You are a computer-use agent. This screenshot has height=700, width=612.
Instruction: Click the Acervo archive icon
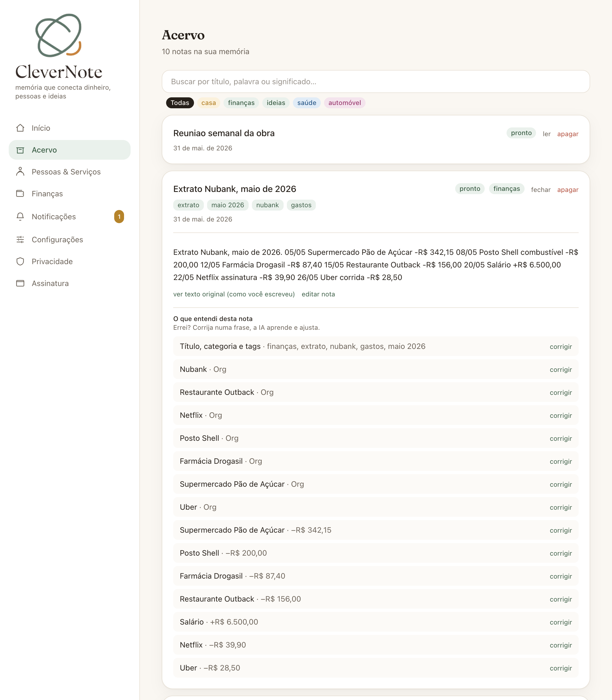tap(20, 150)
